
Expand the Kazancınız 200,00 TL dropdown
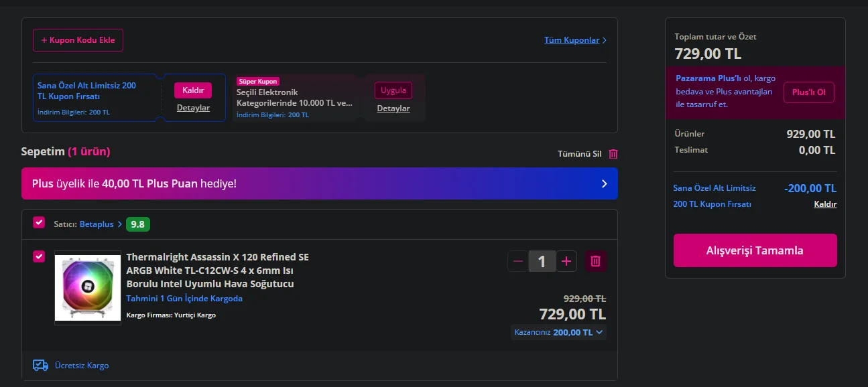click(x=558, y=332)
